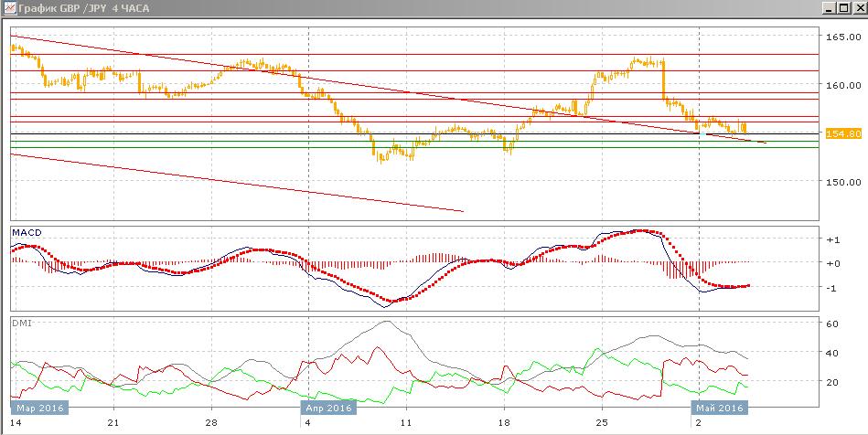The height and width of the screenshot is (435, 868).
Task: Maximize the GBP/JPY chart window
Action: point(842,7)
